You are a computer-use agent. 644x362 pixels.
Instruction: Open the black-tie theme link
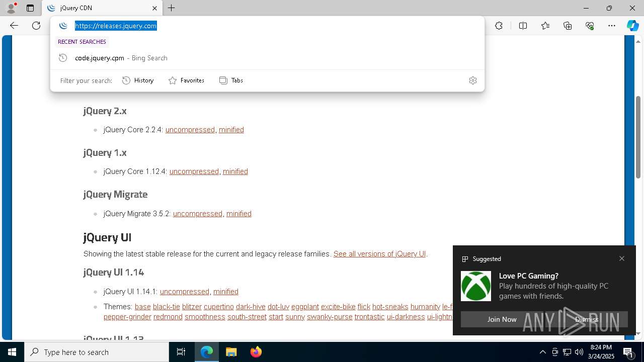pyautogui.click(x=167, y=307)
